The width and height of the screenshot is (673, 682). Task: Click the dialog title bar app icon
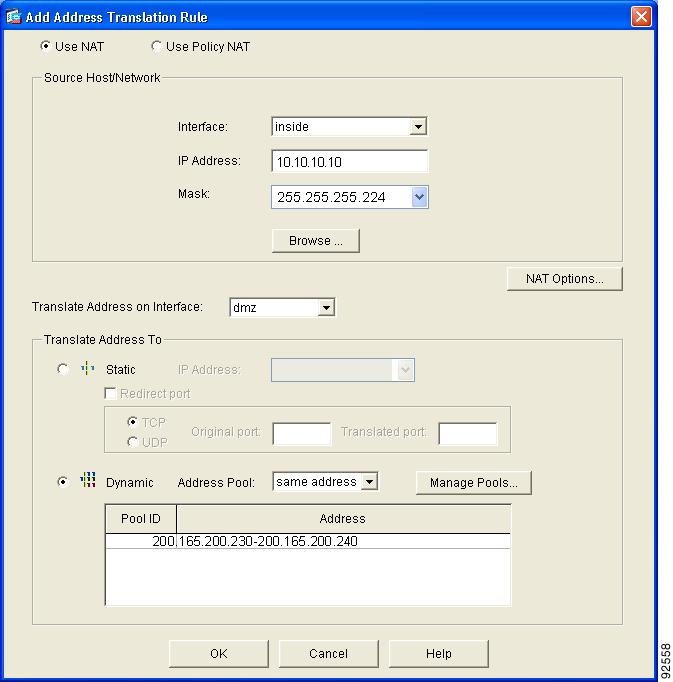pyautogui.click(x=13, y=17)
